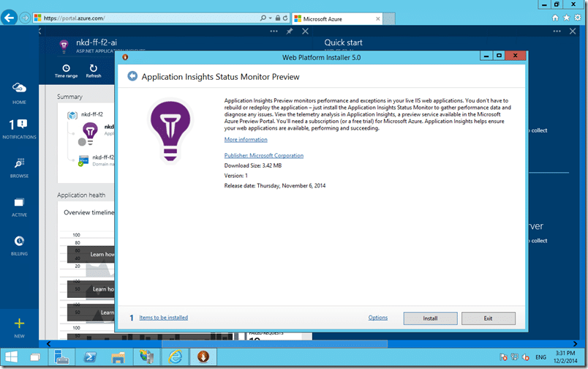Close the nkd-ff-f2-ai blade
The width and height of the screenshot is (588, 369).
pos(305,31)
